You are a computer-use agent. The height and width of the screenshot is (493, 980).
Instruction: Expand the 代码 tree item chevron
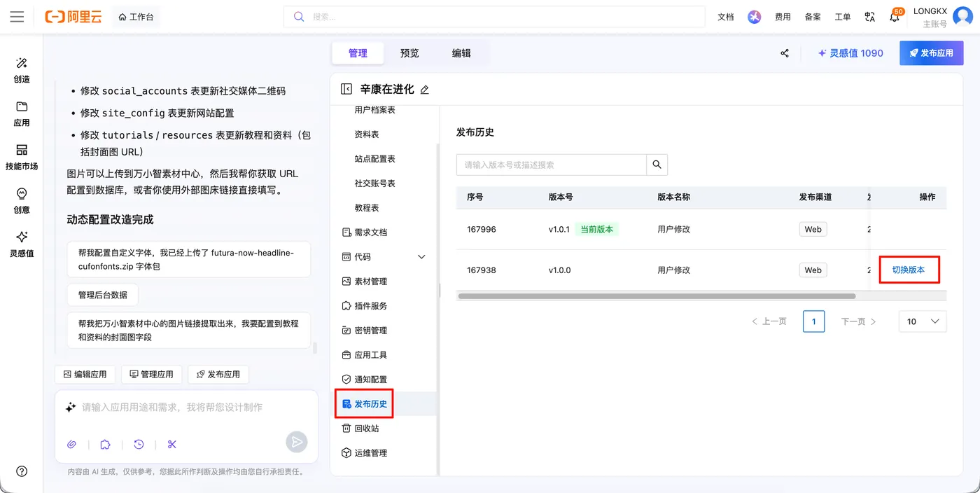[x=421, y=257]
